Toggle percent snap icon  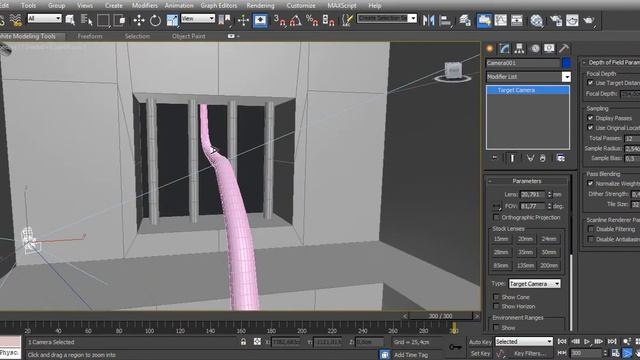point(312,20)
